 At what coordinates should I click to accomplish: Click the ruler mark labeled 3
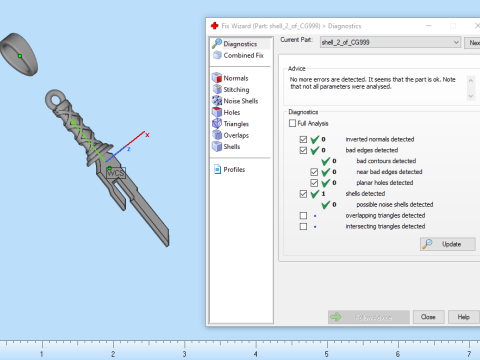(184, 354)
